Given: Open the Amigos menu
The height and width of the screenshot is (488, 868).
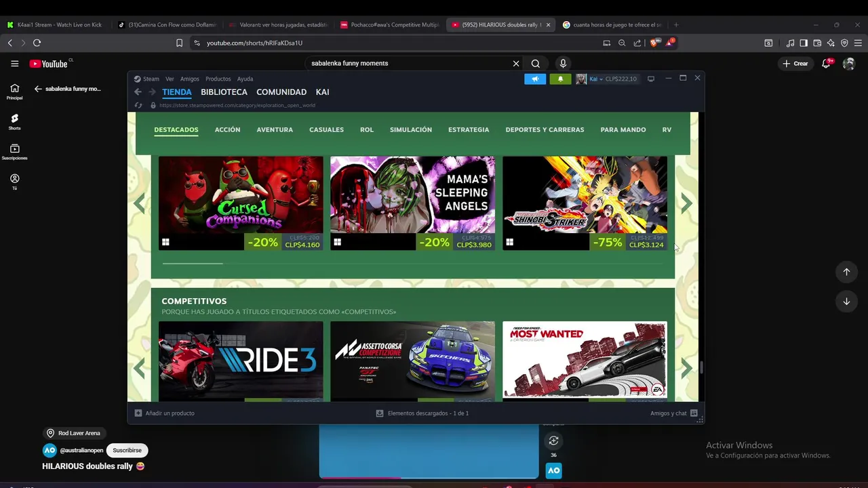Looking at the screenshot, I should [190, 79].
